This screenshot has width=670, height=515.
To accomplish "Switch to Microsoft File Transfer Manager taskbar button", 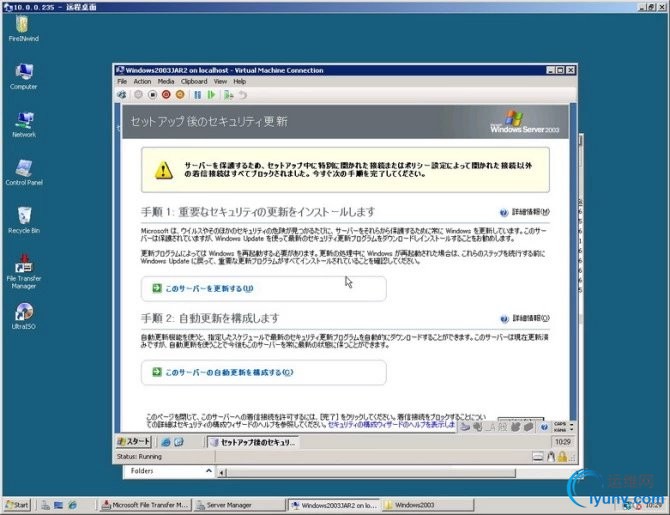I will pyautogui.click(x=145, y=505).
